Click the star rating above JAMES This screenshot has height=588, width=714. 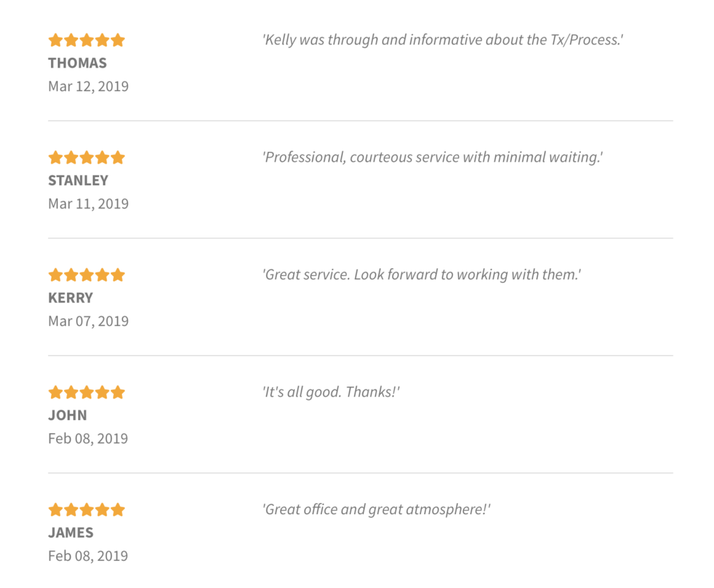86,510
